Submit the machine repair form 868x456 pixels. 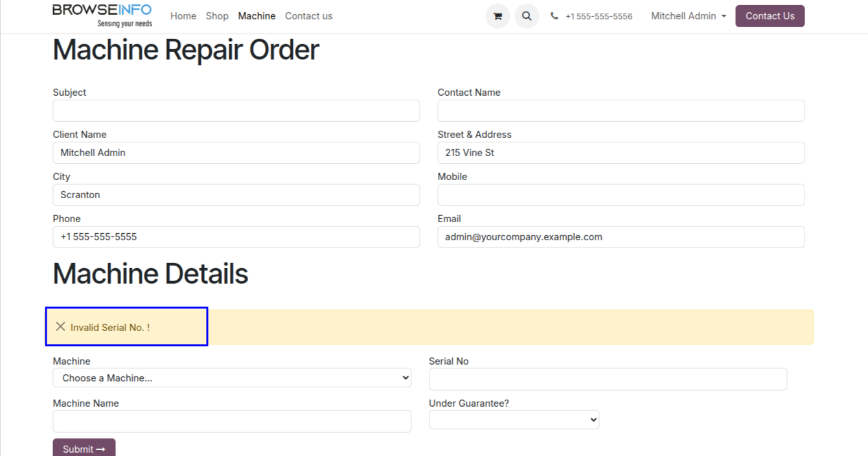click(84, 448)
